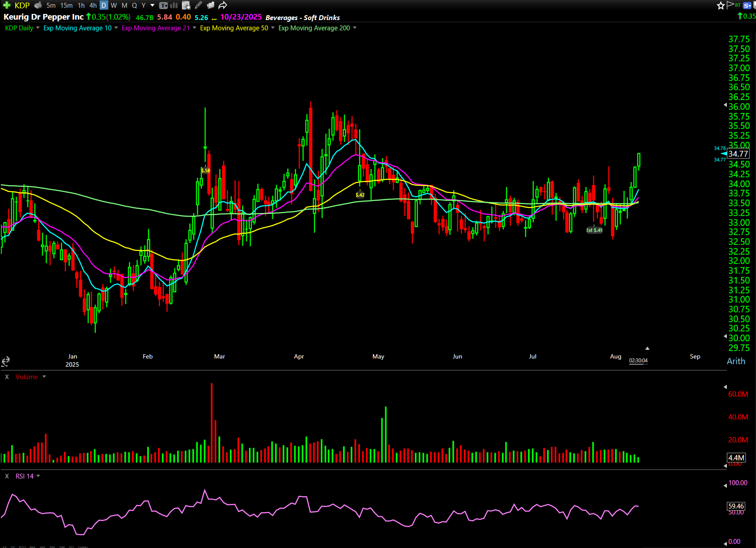Click the 10/23/2025 earnings date
The image size is (756, 548).
241,17
